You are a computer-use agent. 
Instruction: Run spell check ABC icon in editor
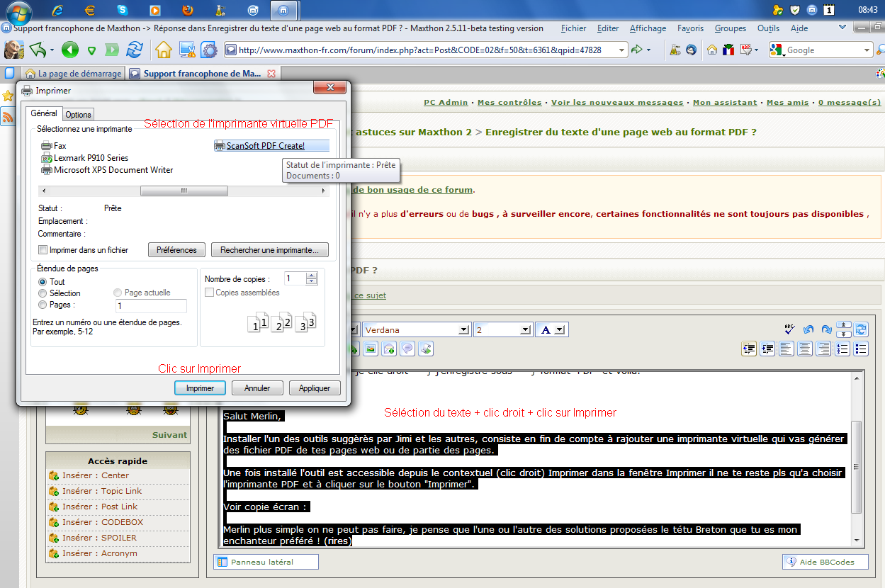pos(789,329)
